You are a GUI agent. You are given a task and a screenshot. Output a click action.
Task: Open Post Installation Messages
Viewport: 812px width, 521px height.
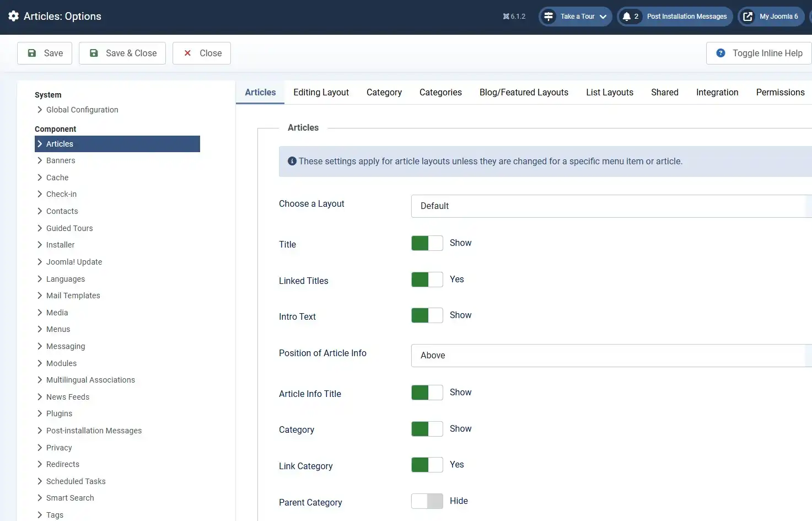point(675,17)
